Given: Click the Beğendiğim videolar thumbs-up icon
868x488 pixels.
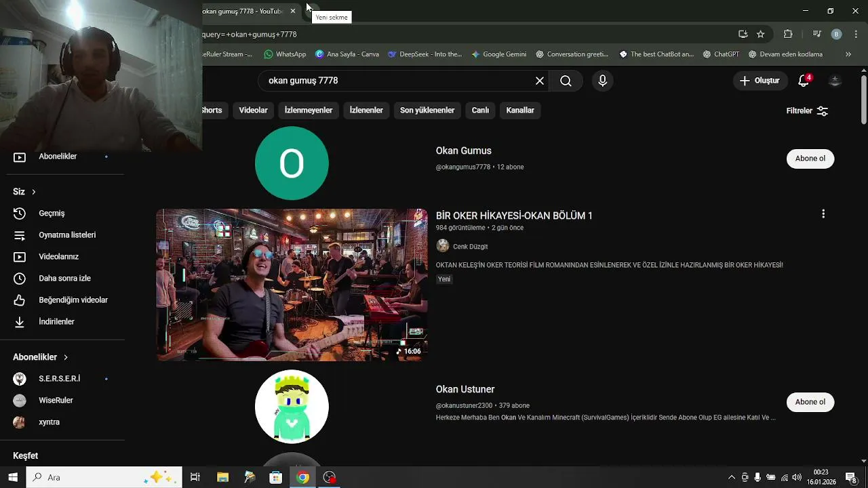Looking at the screenshot, I should tap(20, 300).
